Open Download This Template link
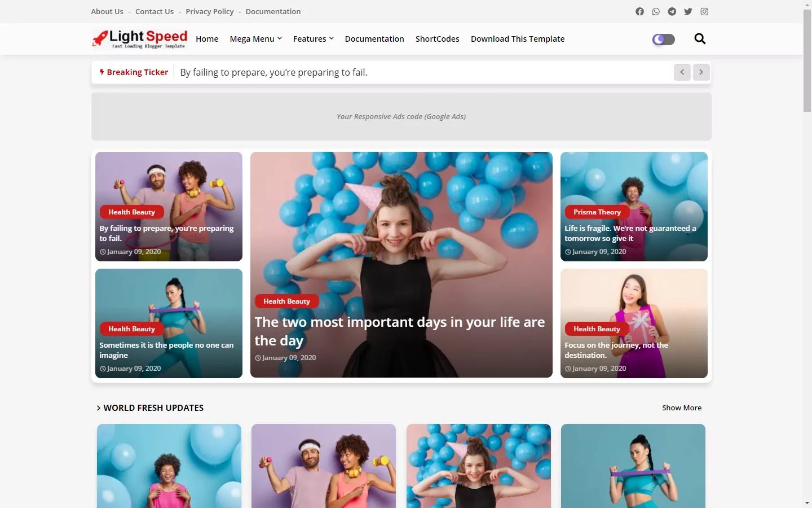The width and height of the screenshot is (812, 508). (518, 39)
